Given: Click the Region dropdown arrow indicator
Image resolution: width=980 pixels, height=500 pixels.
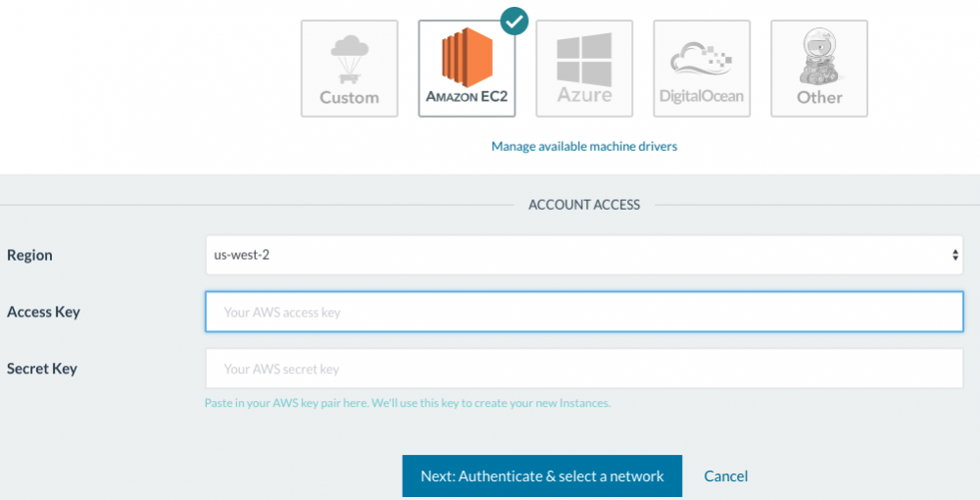Looking at the screenshot, I should 955,255.
